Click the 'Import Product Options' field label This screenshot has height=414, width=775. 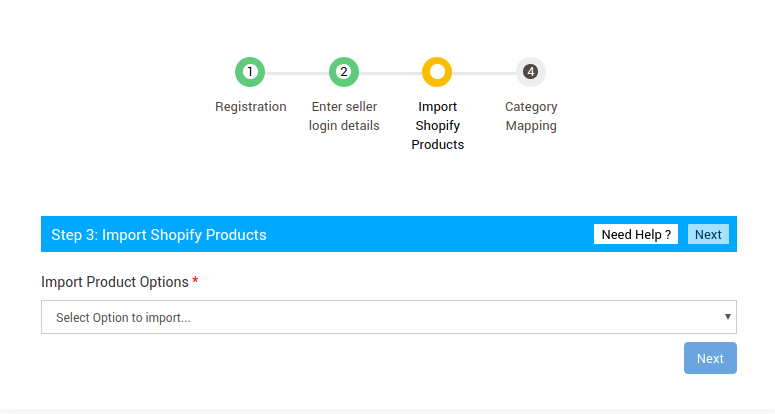(115, 282)
